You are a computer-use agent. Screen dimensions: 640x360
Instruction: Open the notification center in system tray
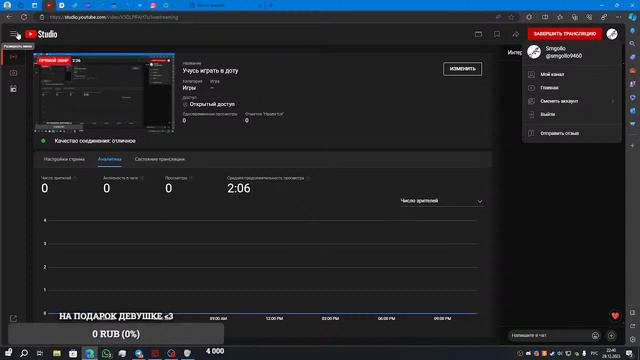pos(629,353)
